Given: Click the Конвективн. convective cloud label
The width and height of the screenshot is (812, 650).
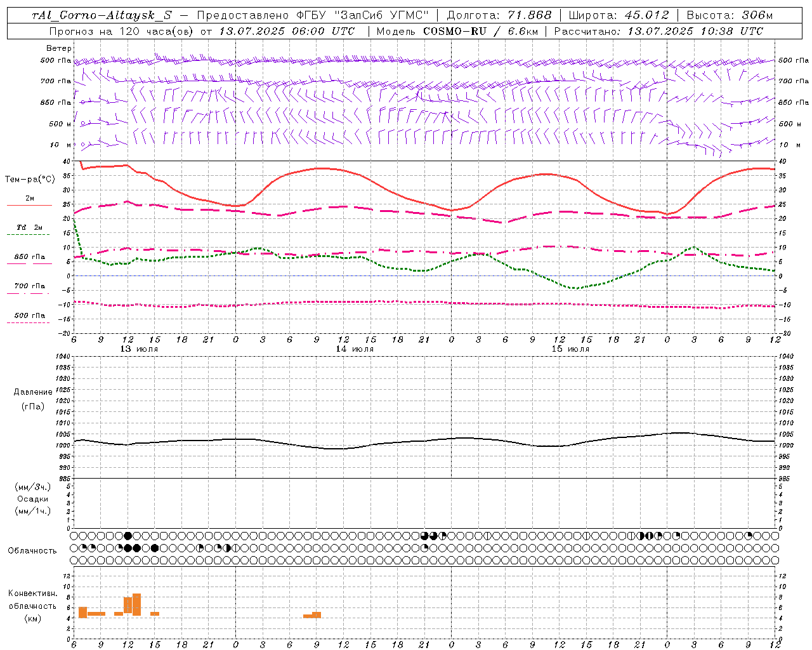Looking at the screenshot, I should tap(33, 594).
